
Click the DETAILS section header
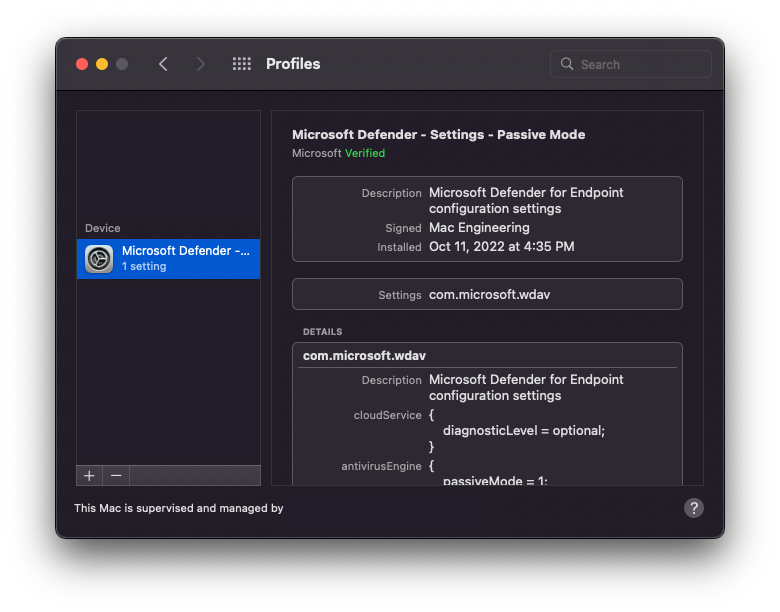[x=322, y=332]
